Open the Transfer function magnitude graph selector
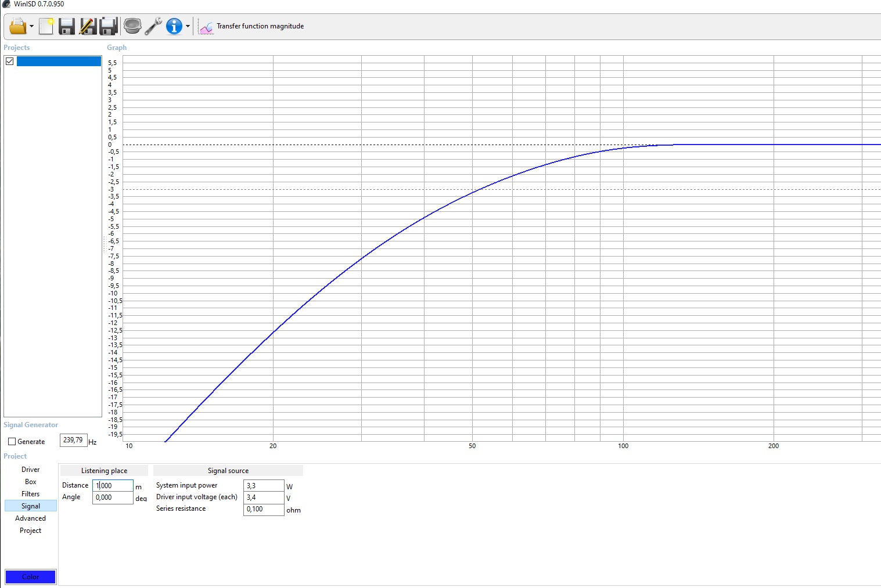This screenshot has width=881, height=588. click(x=251, y=26)
